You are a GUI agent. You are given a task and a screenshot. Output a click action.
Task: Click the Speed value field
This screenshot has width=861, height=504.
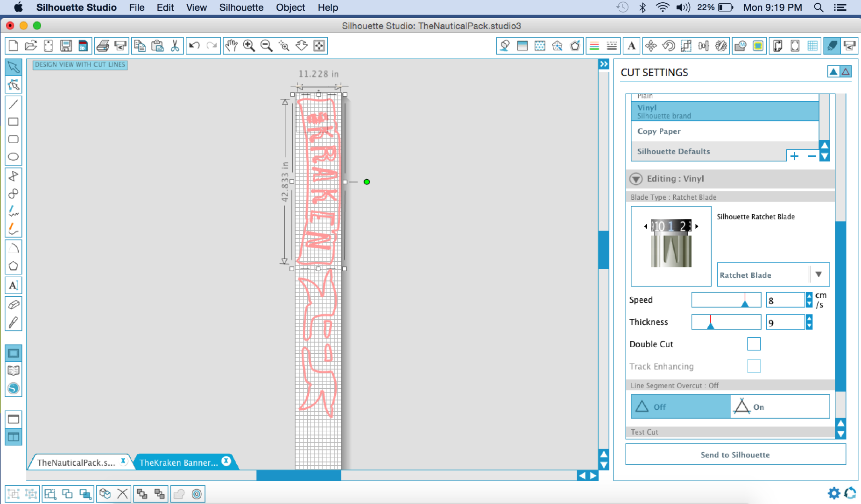click(785, 301)
